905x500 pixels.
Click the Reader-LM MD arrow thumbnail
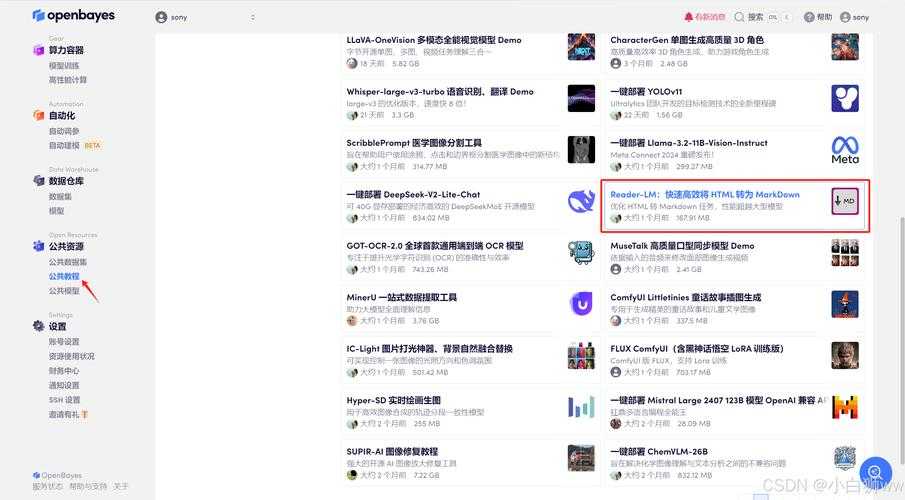pyautogui.click(x=845, y=201)
